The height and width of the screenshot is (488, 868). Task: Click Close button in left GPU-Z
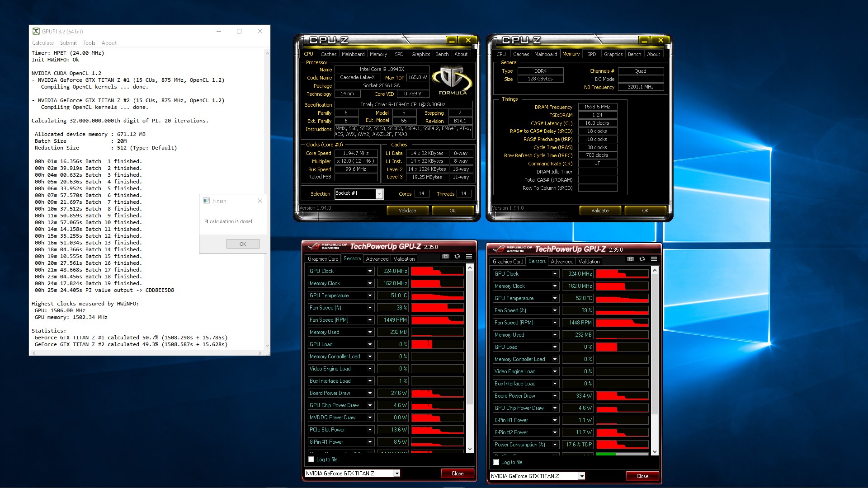coord(458,474)
